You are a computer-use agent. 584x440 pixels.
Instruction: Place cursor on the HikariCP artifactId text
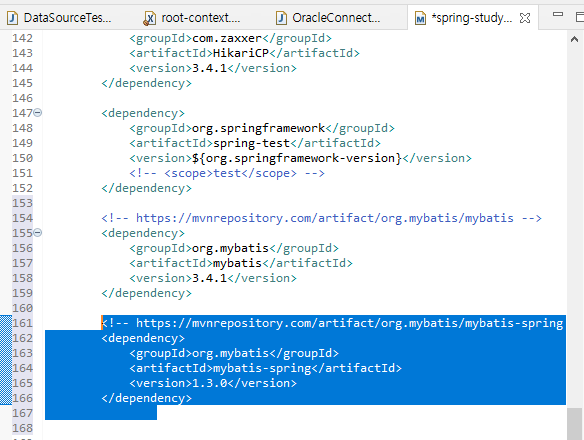tap(241, 53)
